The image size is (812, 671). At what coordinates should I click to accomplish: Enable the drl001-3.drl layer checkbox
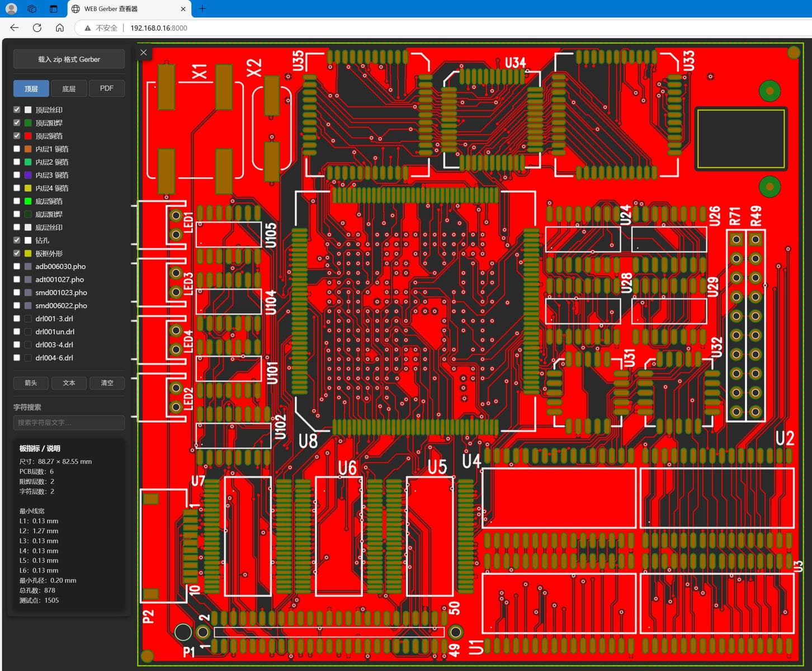coord(17,319)
